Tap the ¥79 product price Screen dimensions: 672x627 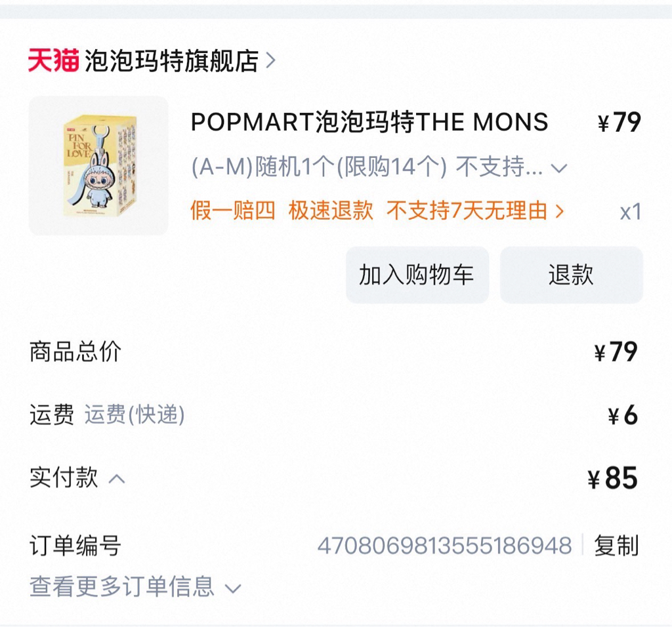(x=619, y=123)
